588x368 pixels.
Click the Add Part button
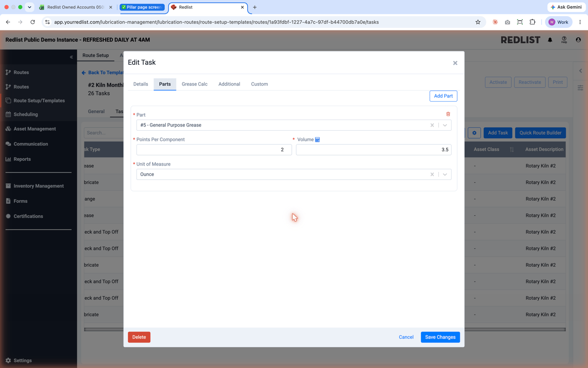443,96
